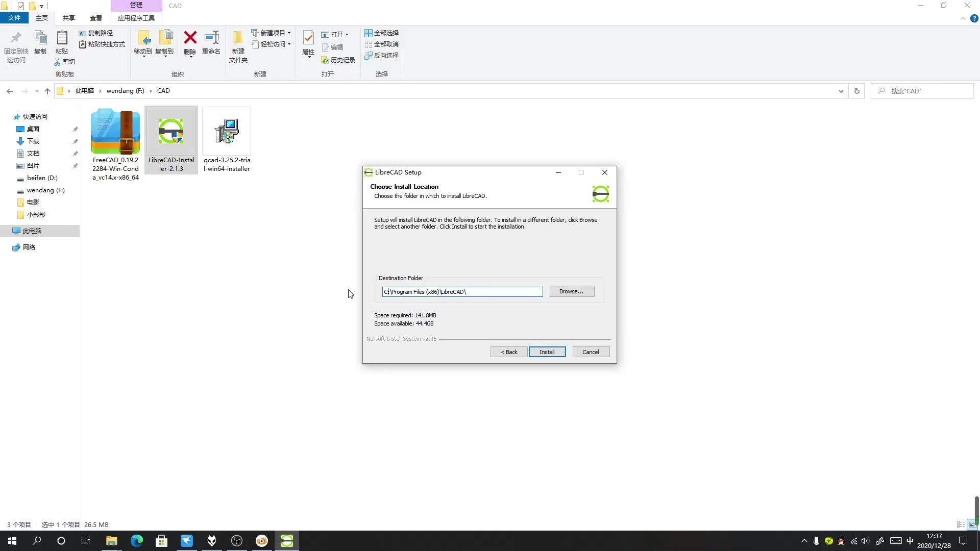Select everything via the 全部选择 icon

(382, 33)
